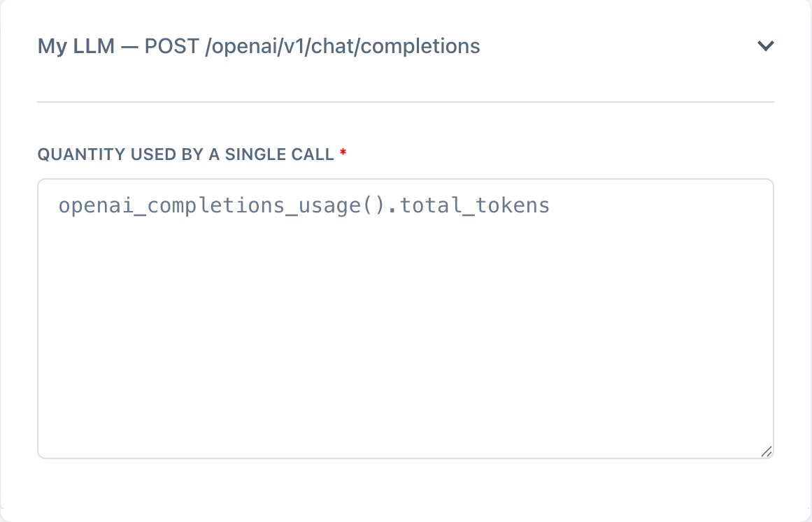Click the textarea resize handle corner
Viewport: 812px width, 522px height.
(767, 451)
